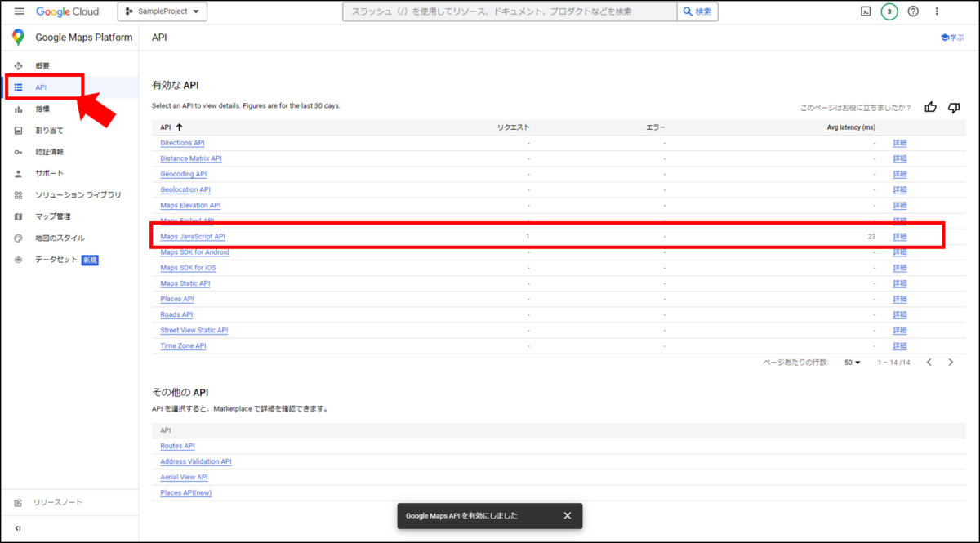
Task: Click 詳細 for Time Zone API row
Action: 900,345
